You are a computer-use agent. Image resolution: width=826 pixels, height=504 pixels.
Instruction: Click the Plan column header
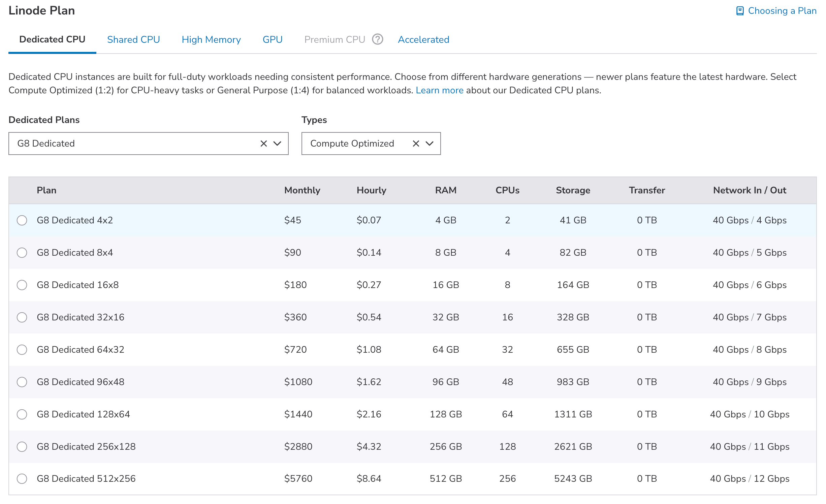pos(46,190)
